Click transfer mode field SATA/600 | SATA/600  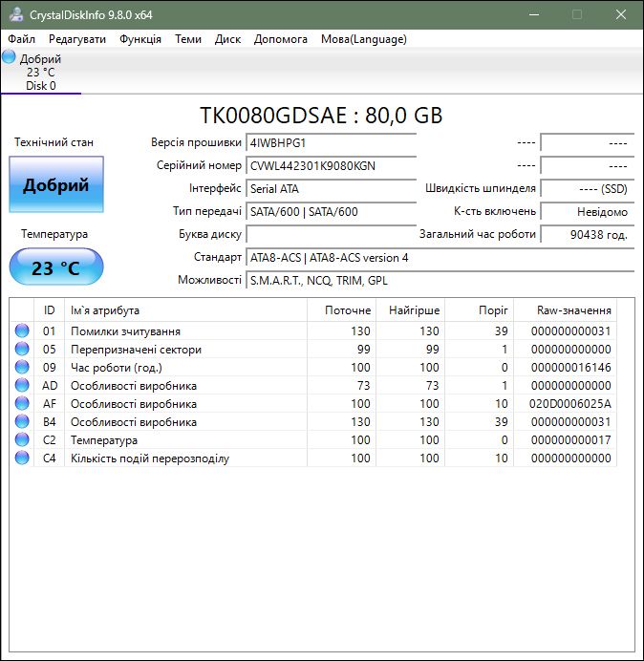click(x=331, y=212)
